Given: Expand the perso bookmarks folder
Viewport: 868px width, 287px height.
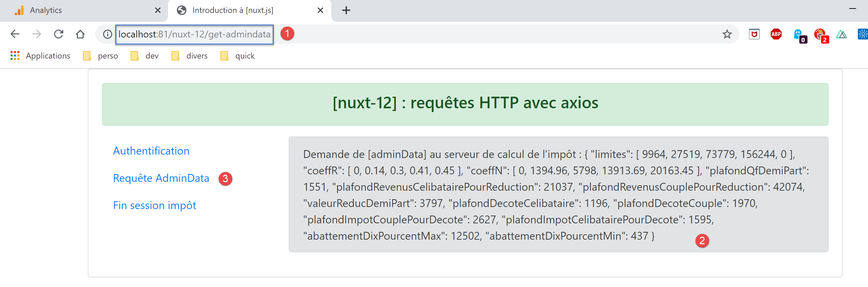Looking at the screenshot, I should point(101,56).
